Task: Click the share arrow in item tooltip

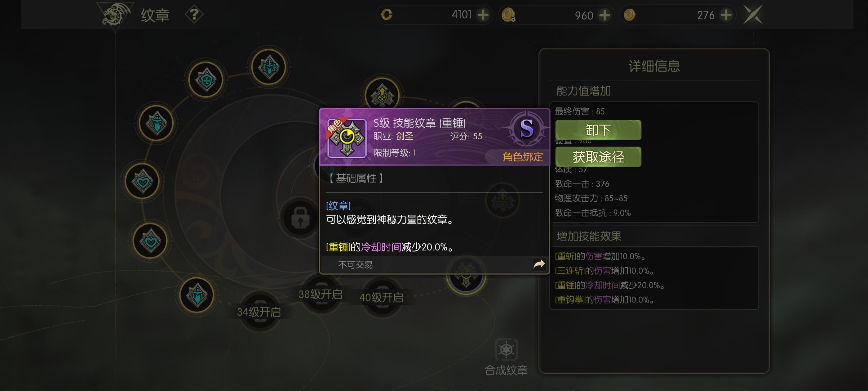Action: [x=539, y=264]
